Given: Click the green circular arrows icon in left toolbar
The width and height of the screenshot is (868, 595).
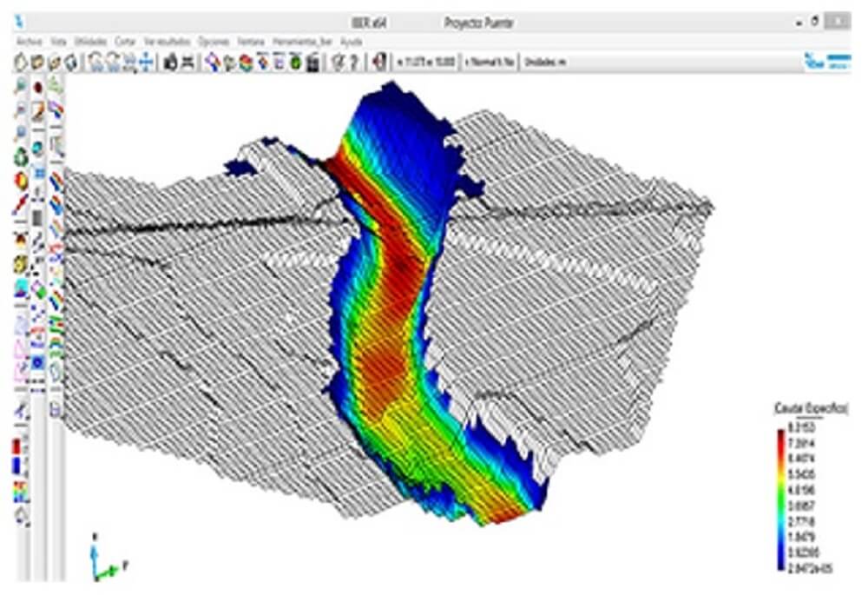Looking at the screenshot, I should 20,157.
